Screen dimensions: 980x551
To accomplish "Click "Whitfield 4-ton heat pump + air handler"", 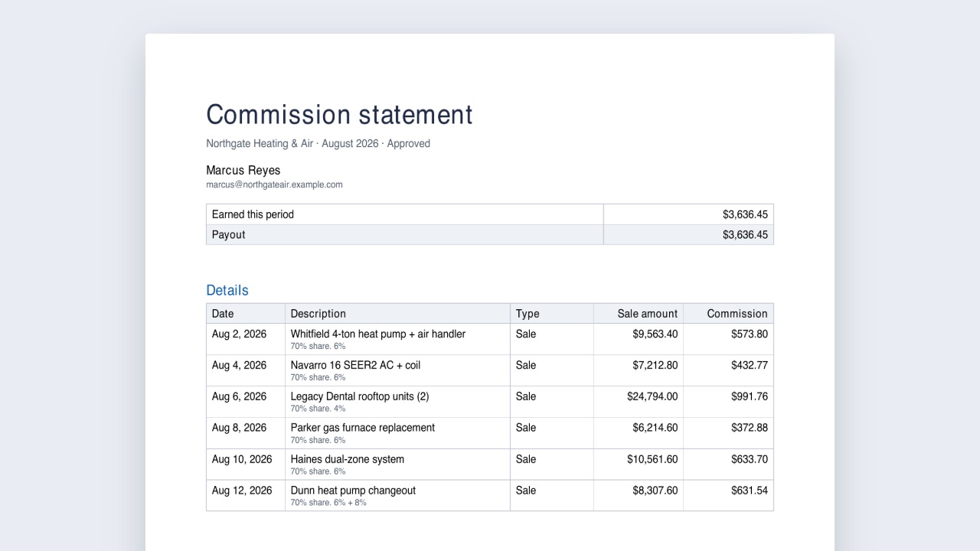I will click(x=378, y=334).
